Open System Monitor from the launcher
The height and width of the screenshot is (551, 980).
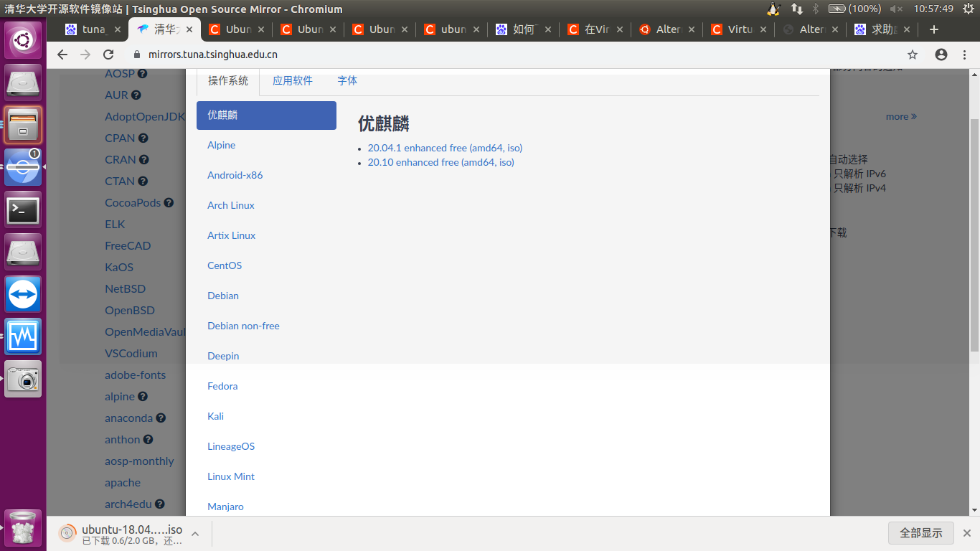point(23,337)
